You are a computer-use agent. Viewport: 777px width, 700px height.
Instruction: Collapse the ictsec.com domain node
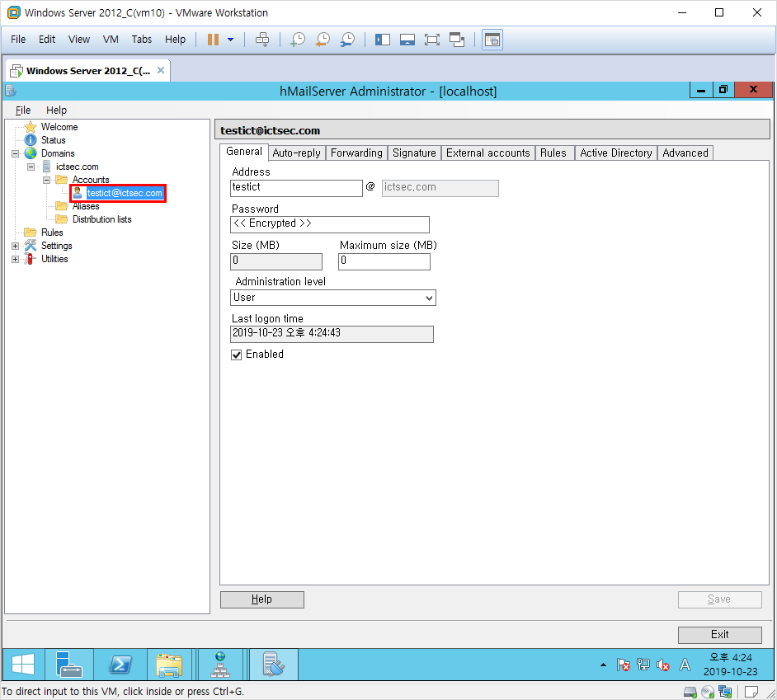tap(31, 167)
